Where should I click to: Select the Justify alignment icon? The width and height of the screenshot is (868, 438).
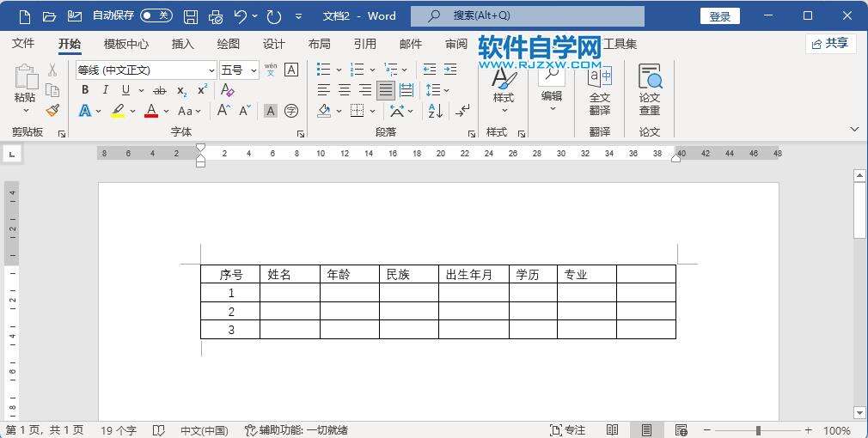tap(386, 90)
